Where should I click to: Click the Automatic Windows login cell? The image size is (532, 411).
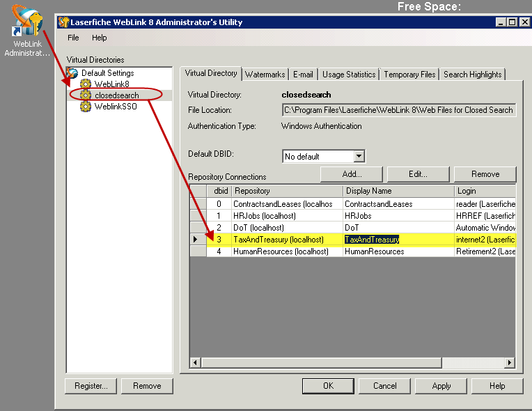(485, 228)
